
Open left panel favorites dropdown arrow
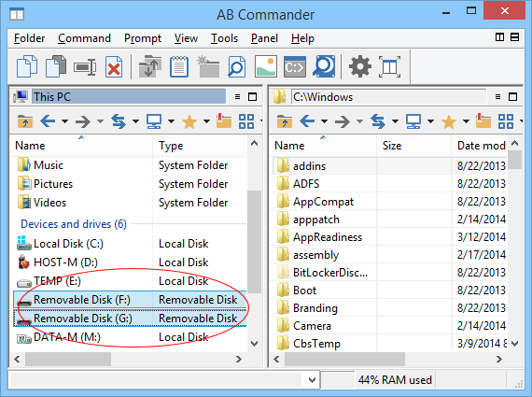[x=206, y=121]
